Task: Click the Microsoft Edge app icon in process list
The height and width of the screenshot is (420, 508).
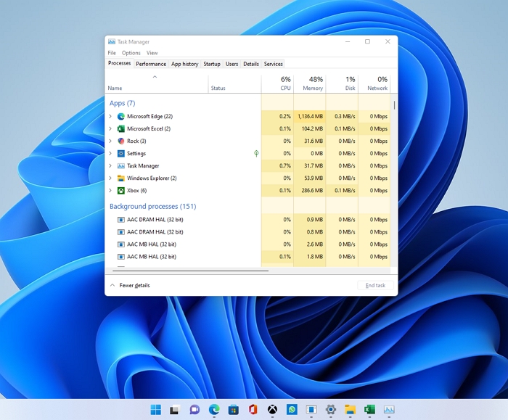Action: [x=121, y=116]
